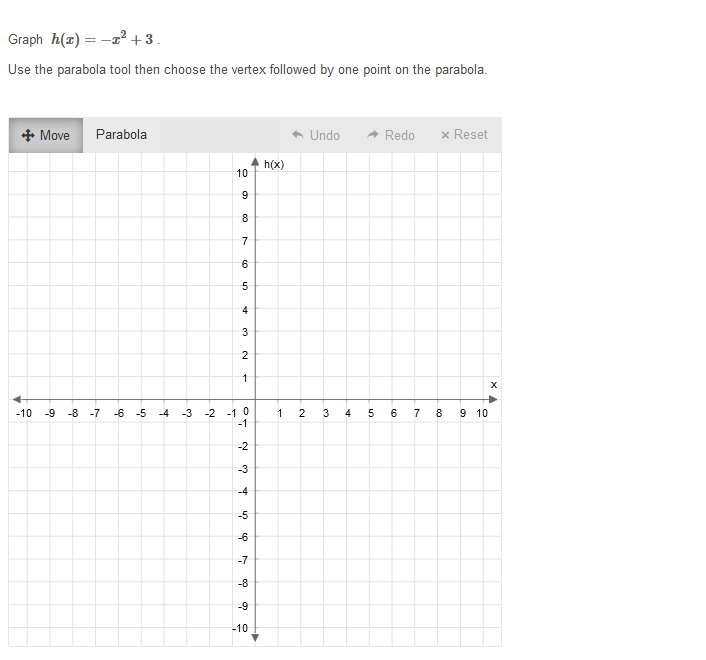Click the left arrowhead on x axis
Screen dimensions: 706x660
[17, 399]
